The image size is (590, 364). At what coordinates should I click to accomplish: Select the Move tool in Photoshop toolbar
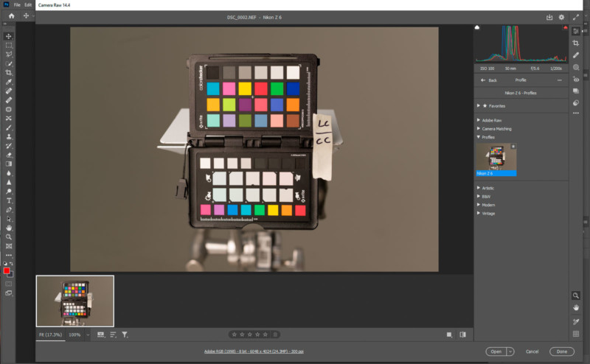[9, 36]
